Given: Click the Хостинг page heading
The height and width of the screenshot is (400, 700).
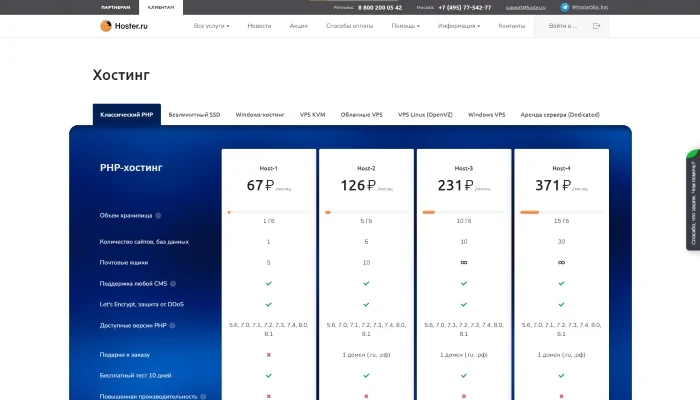Looking at the screenshot, I should click(121, 75).
